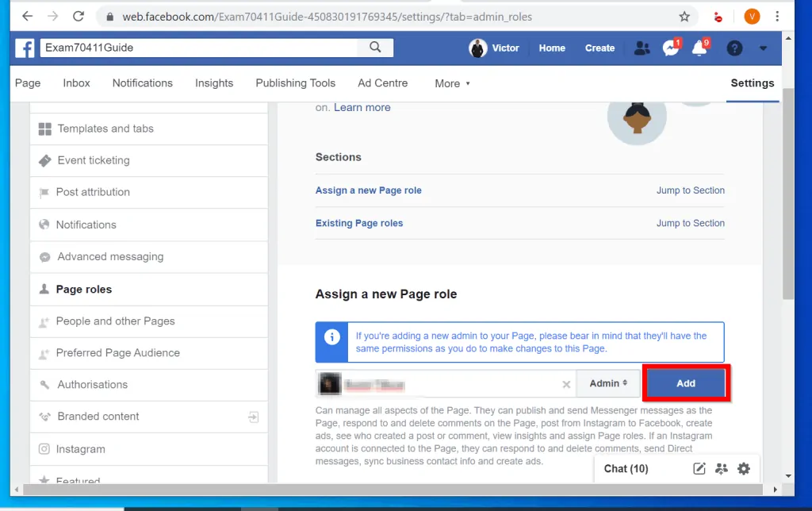The image size is (812, 511).
Task: Start a new message from the Chat bar
Action: (x=699, y=468)
